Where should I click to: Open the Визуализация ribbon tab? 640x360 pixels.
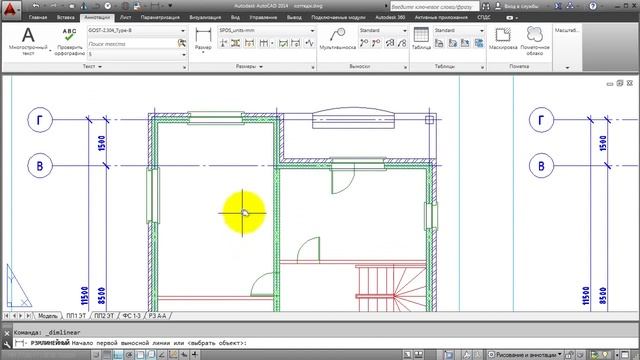click(x=205, y=18)
